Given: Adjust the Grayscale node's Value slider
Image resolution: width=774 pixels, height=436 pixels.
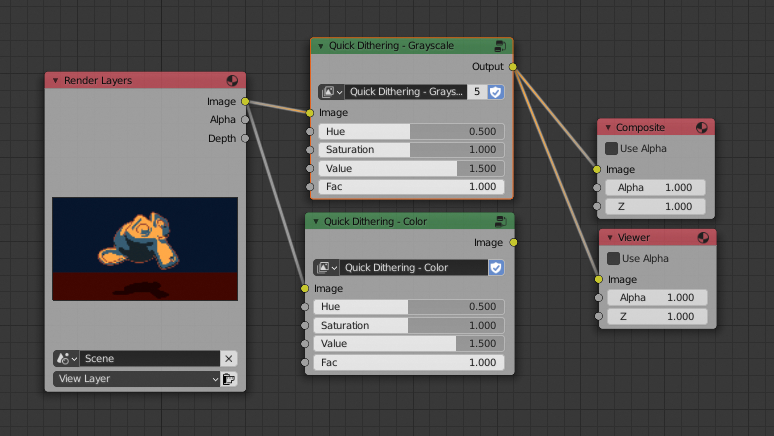Looking at the screenshot, I should click(x=411, y=168).
